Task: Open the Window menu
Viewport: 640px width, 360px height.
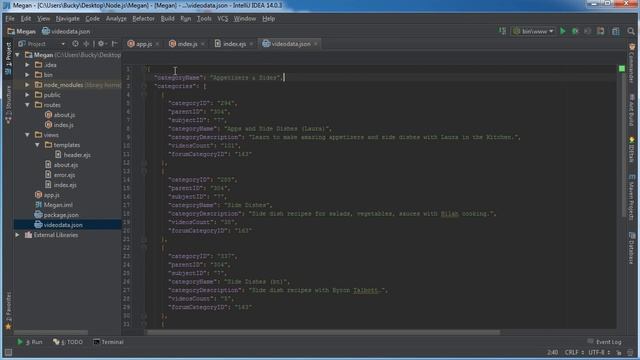Action: [244, 19]
